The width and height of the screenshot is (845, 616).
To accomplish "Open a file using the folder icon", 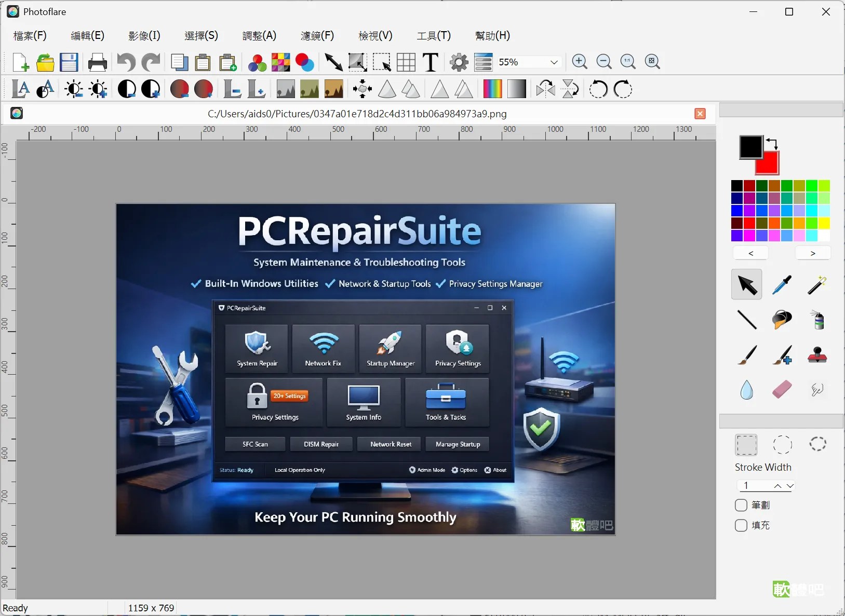I will (x=45, y=62).
